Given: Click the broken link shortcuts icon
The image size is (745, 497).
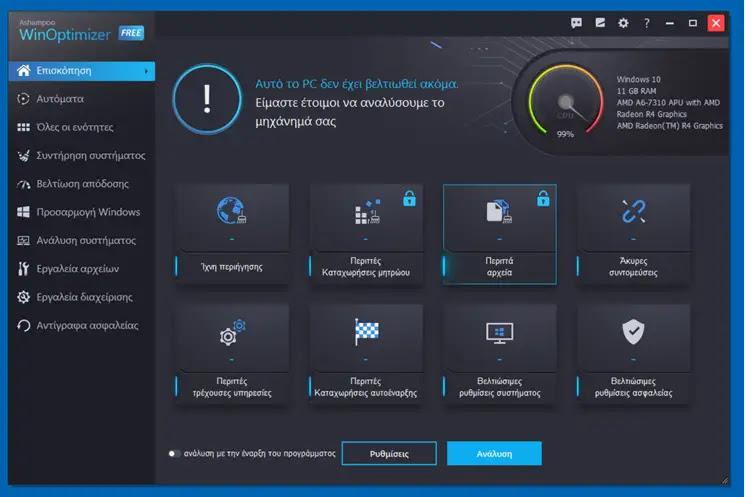Looking at the screenshot, I should 633,211.
